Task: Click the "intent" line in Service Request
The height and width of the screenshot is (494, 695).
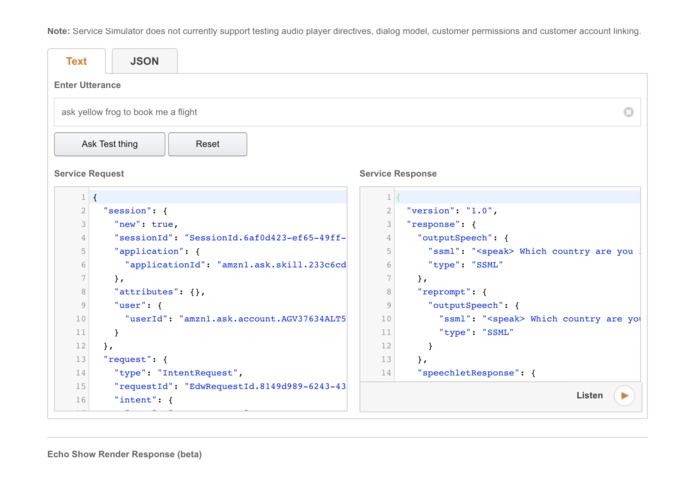Action: 143,400
